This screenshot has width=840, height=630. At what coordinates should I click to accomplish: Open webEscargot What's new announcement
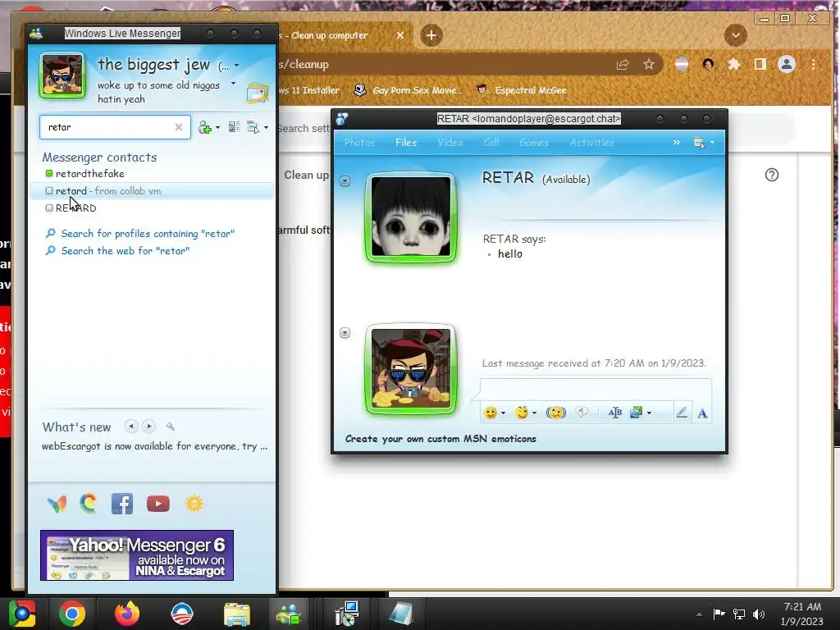click(154, 446)
